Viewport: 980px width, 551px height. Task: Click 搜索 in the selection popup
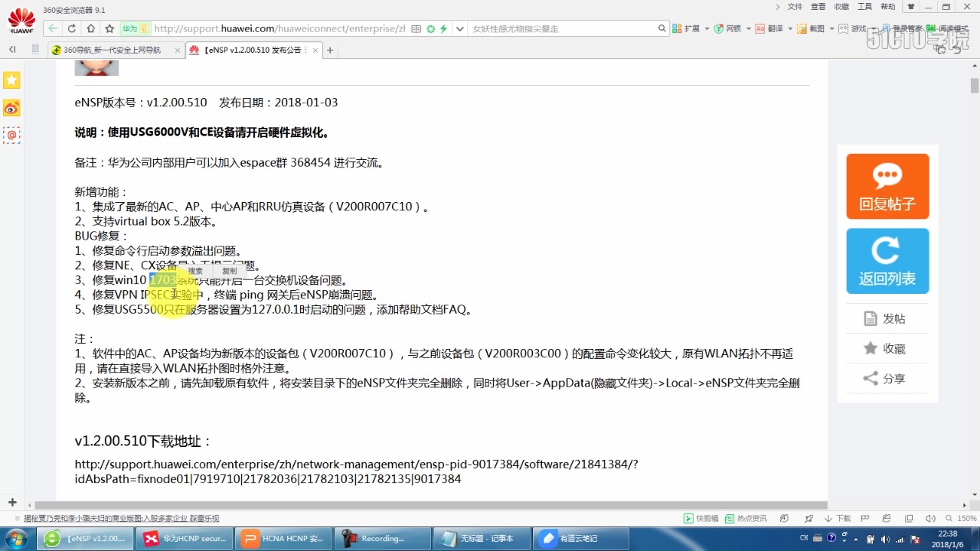click(196, 271)
